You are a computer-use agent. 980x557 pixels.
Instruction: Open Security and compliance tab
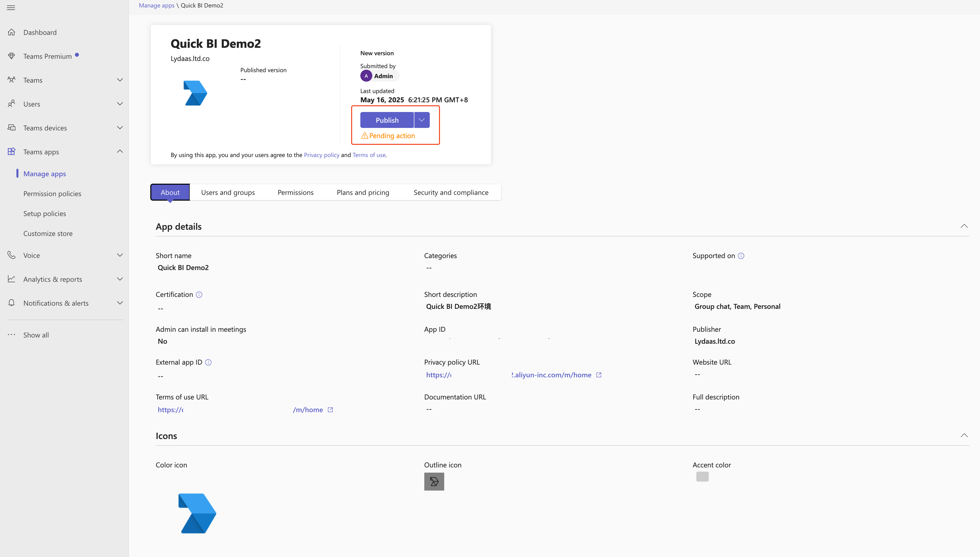[x=451, y=192]
